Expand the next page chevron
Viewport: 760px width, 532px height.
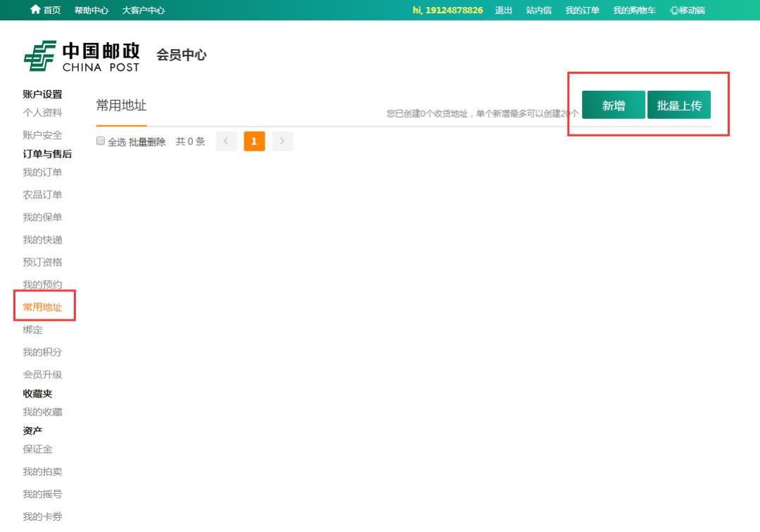[282, 141]
